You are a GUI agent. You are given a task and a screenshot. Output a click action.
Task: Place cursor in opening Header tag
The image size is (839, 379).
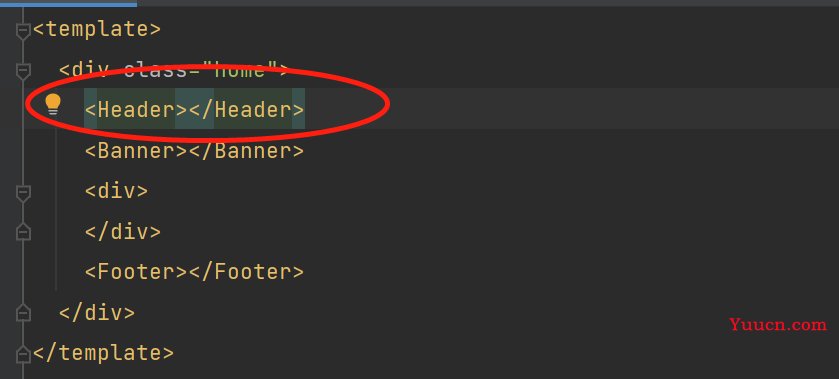point(136,110)
